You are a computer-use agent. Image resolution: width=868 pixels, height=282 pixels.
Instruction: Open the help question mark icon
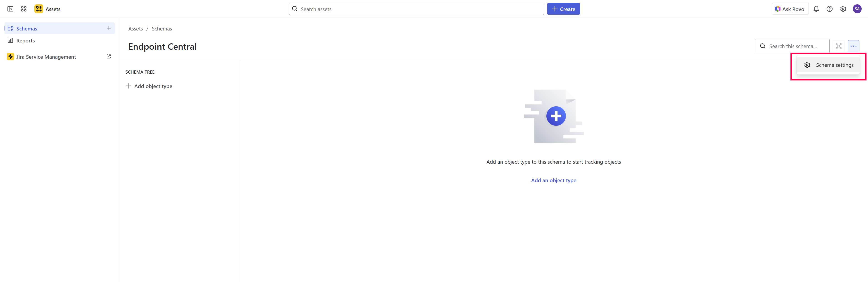[x=829, y=9]
